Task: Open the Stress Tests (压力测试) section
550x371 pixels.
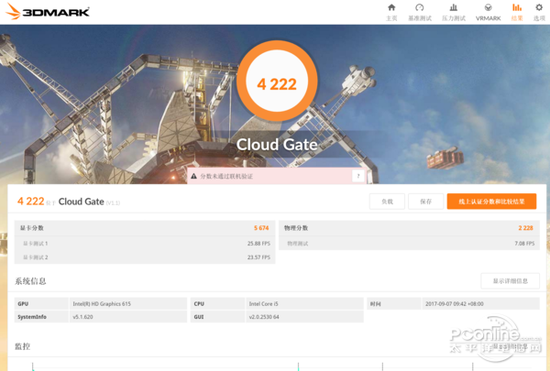Action: pos(454,12)
